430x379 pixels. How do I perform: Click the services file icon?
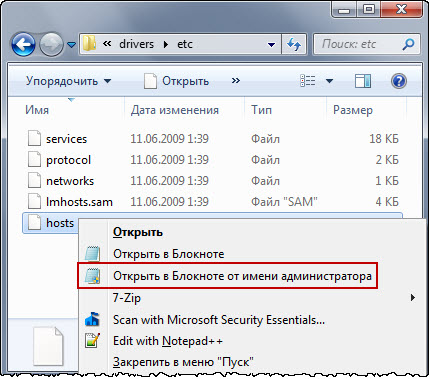click(x=34, y=138)
